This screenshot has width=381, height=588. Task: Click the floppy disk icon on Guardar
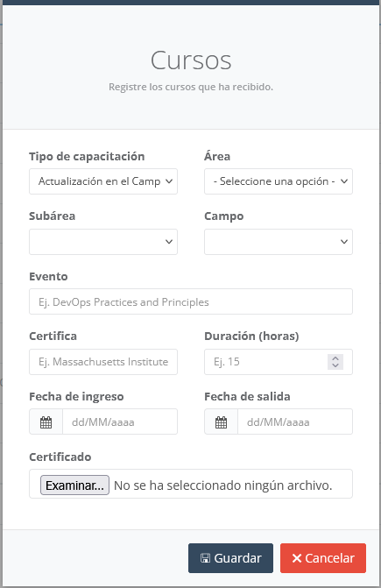[205, 558]
